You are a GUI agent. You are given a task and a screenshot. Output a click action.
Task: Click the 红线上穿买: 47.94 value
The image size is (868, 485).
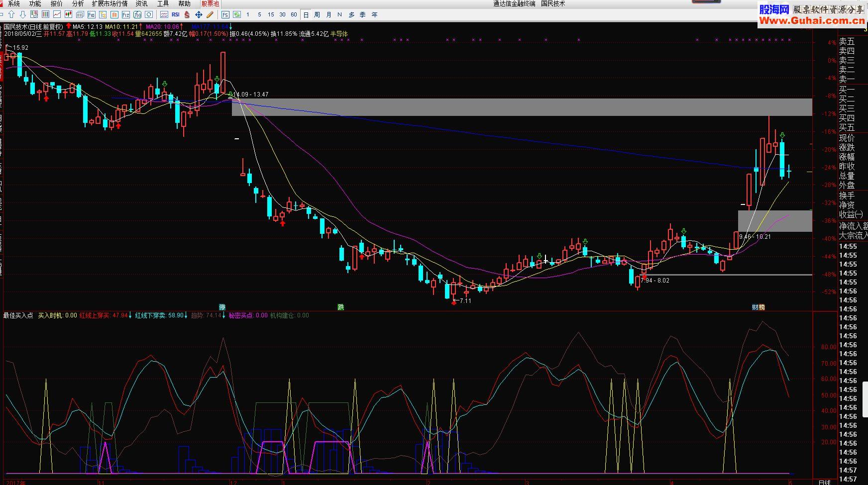click(x=104, y=315)
